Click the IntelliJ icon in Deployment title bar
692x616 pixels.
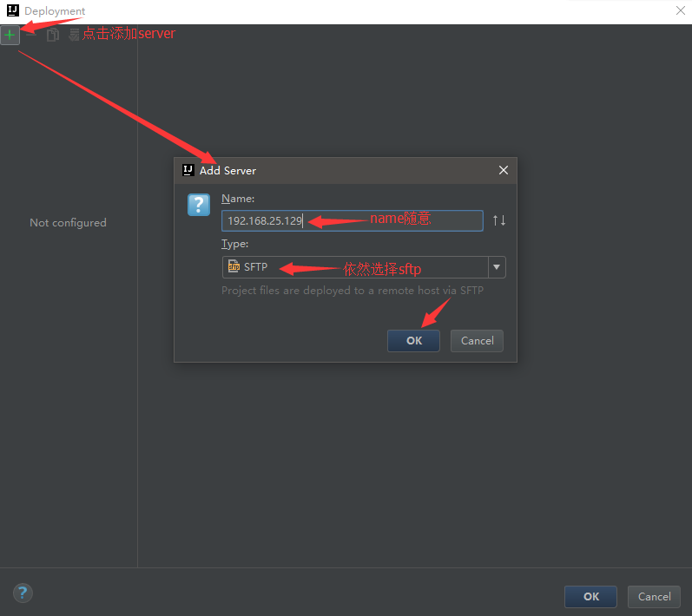[13, 10]
